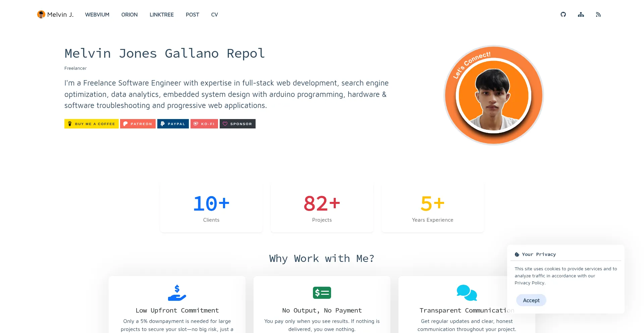Open the GitHub icon link
Screen dimensions: 644x333
click(x=563, y=14)
